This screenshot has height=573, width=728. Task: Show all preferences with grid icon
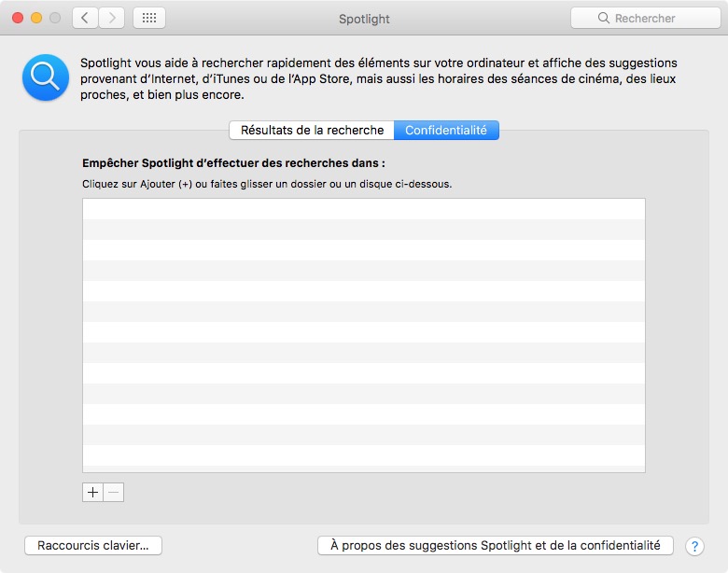(149, 18)
